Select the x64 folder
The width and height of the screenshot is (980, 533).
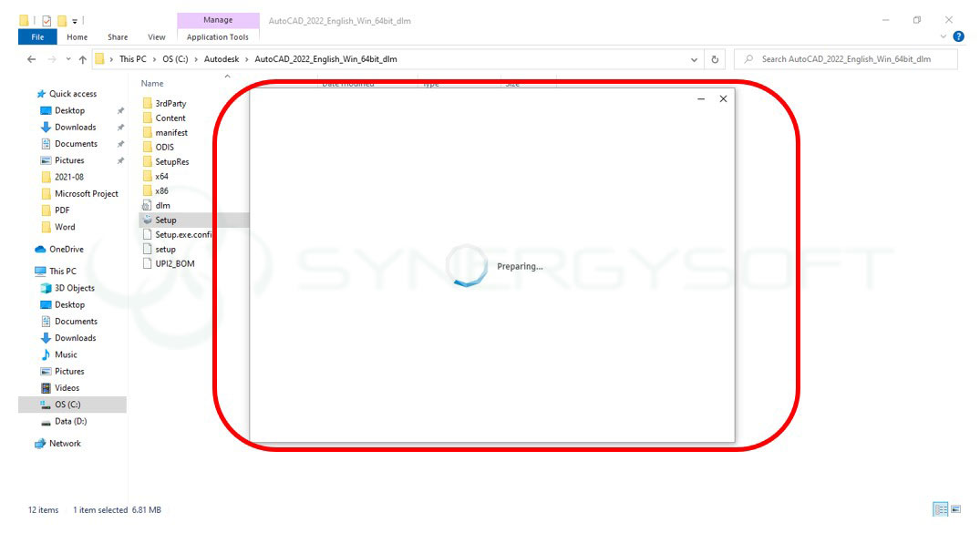[161, 176]
